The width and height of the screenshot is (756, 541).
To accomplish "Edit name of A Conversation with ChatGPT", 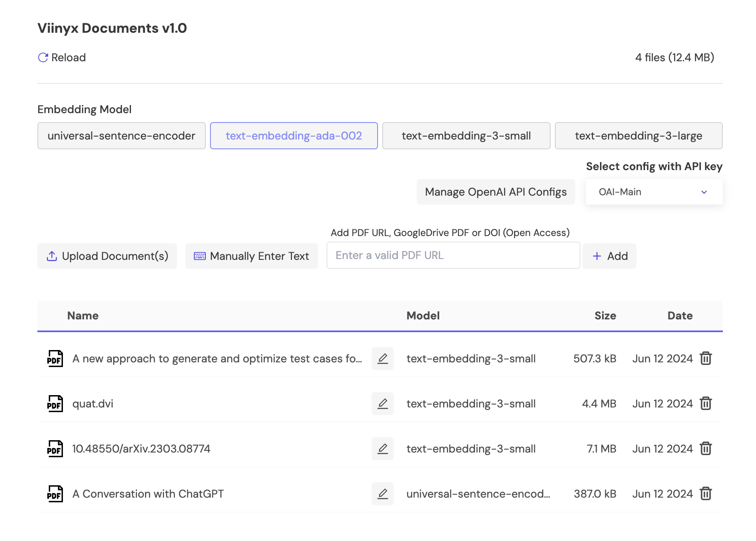I will [x=382, y=494].
